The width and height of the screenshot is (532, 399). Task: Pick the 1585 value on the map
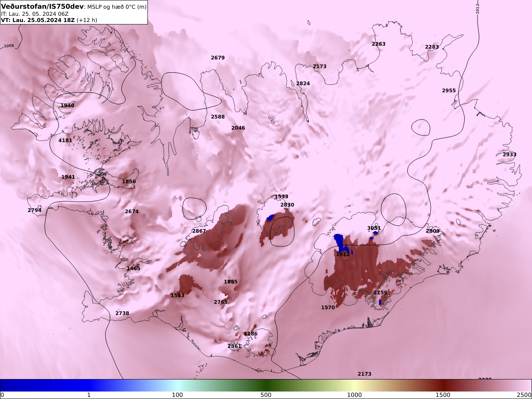click(231, 282)
